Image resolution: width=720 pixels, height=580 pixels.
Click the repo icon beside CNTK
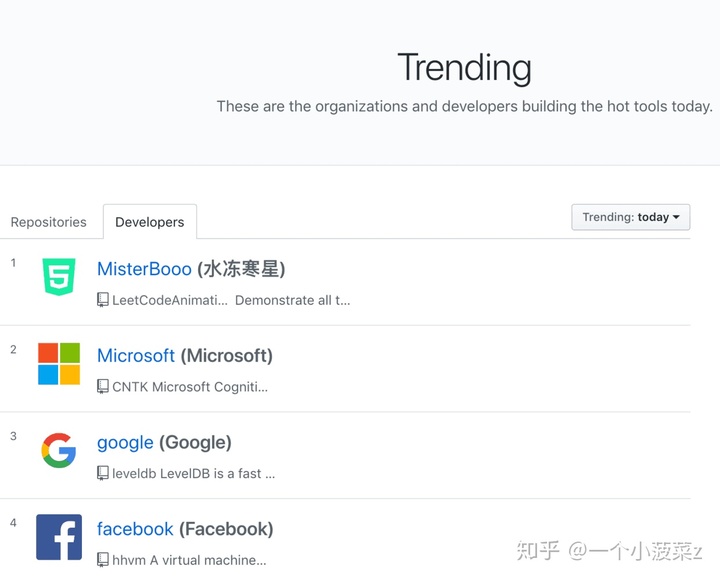click(x=103, y=387)
